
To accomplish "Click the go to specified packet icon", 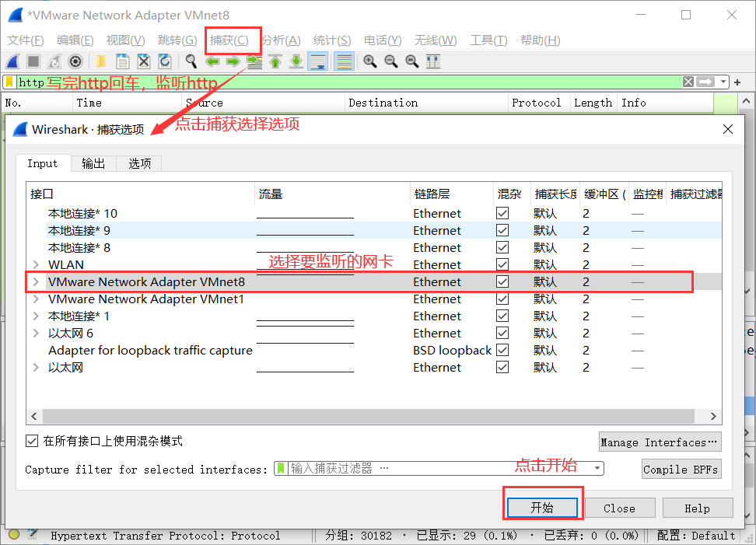I will tap(254, 61).
